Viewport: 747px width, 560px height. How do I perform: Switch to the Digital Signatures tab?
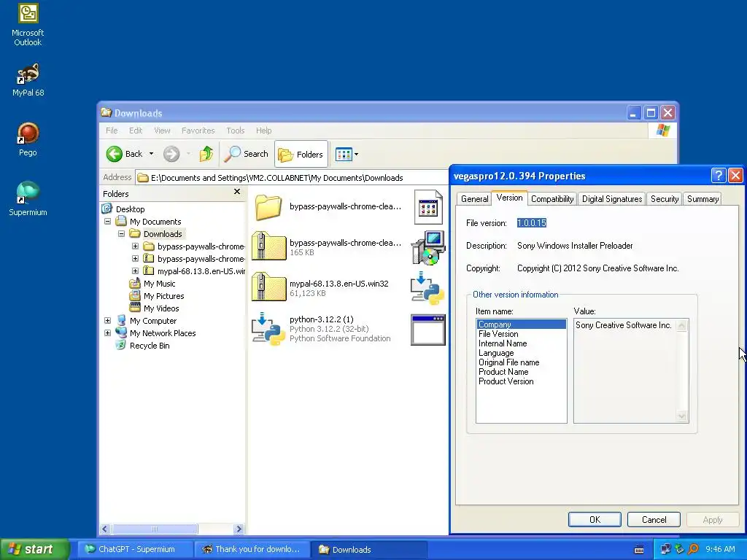[x=612, y=199]
